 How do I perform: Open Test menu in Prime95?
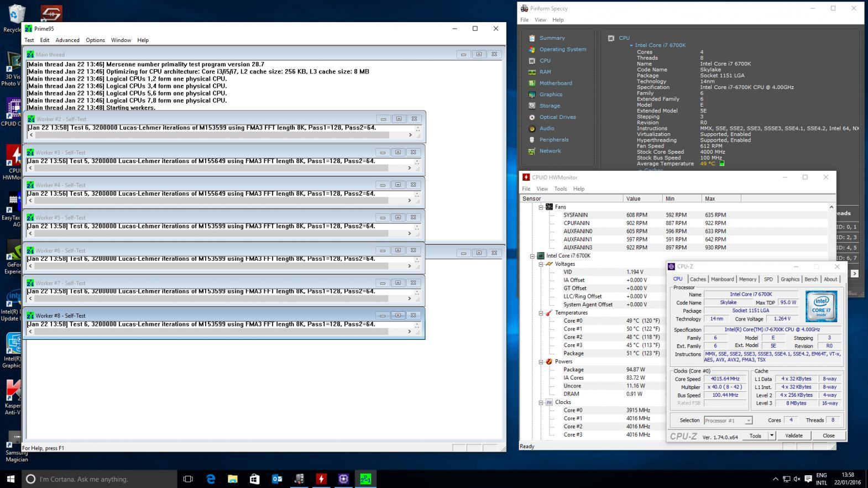coord(29,40)
